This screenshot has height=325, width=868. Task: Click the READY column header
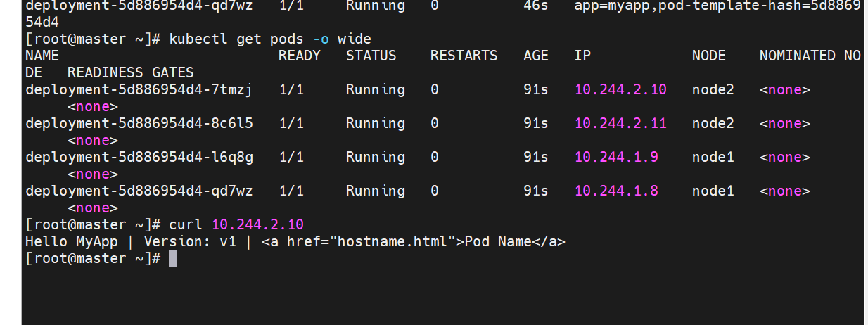tap(300, 56)
